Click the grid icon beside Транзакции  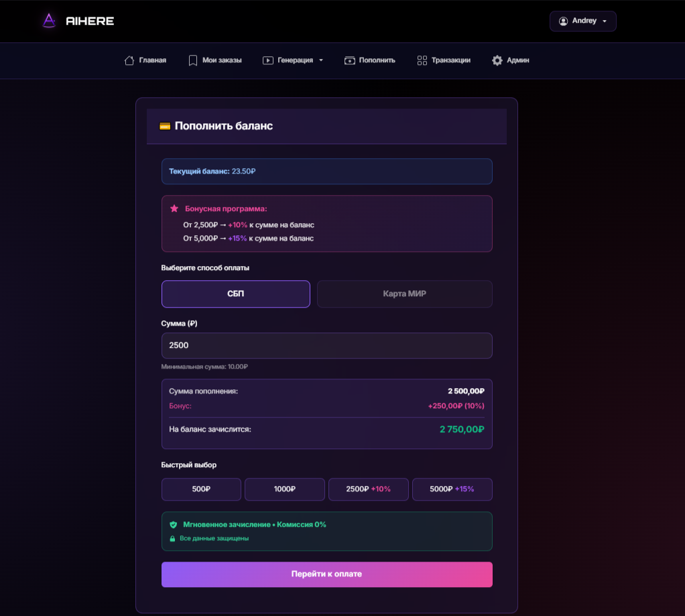pyautogui.click(x=422, y=60)
